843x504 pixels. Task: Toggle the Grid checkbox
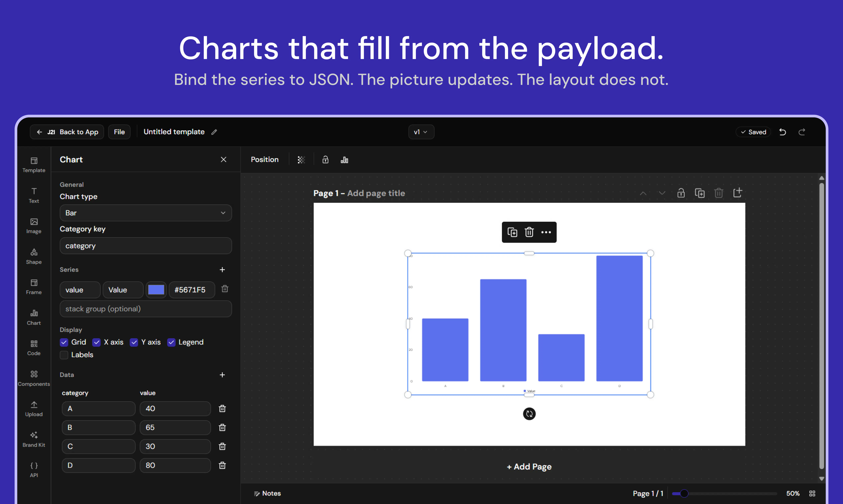point(64,342)
